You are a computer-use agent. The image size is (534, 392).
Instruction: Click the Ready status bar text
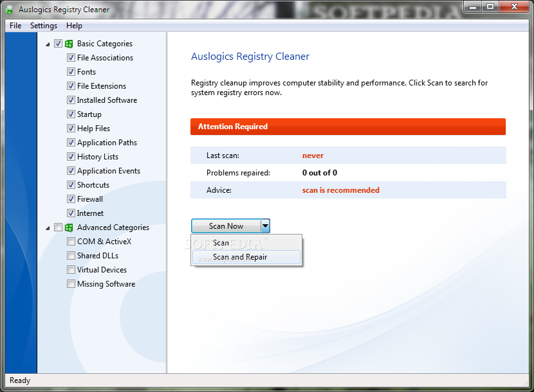[20, 380]
